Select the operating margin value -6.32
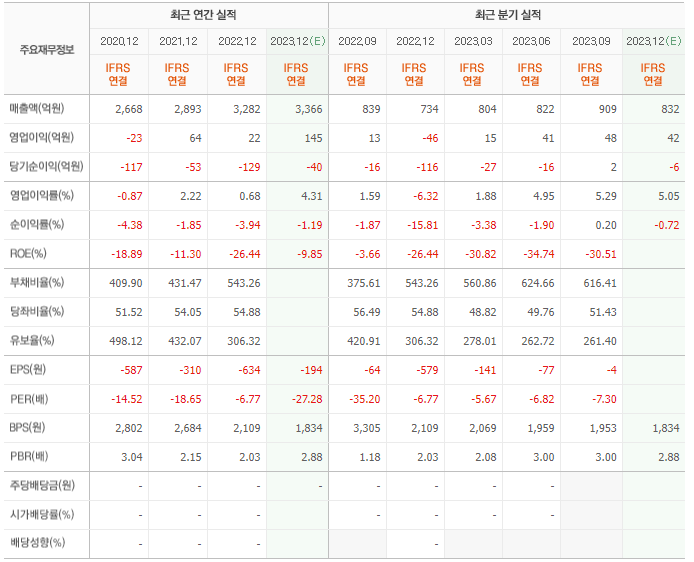This screenshot has height=562, width=694. [426, 196]
